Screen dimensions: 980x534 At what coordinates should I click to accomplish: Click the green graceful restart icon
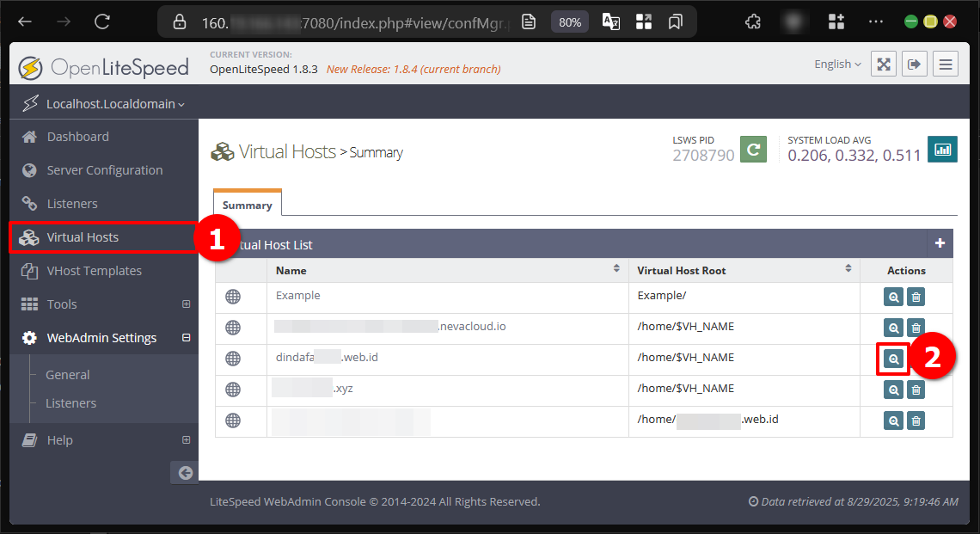(x=753, y=150)
